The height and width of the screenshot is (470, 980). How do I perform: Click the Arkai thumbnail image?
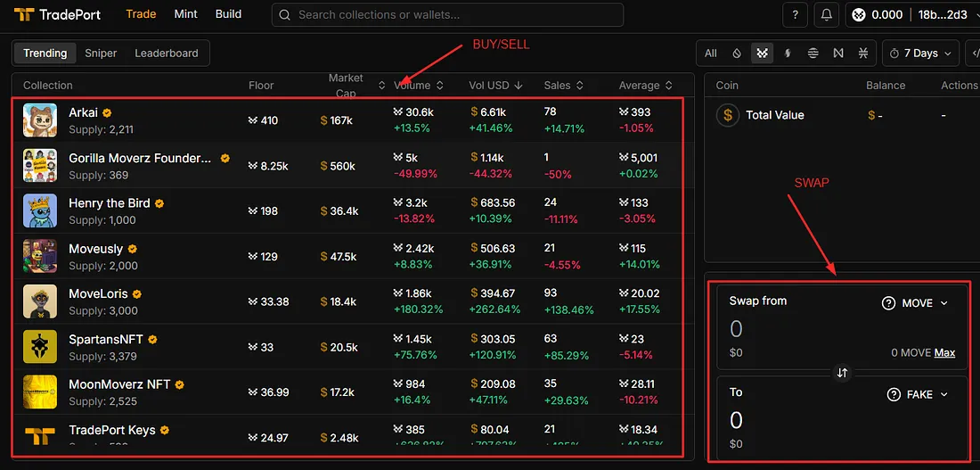40,120
